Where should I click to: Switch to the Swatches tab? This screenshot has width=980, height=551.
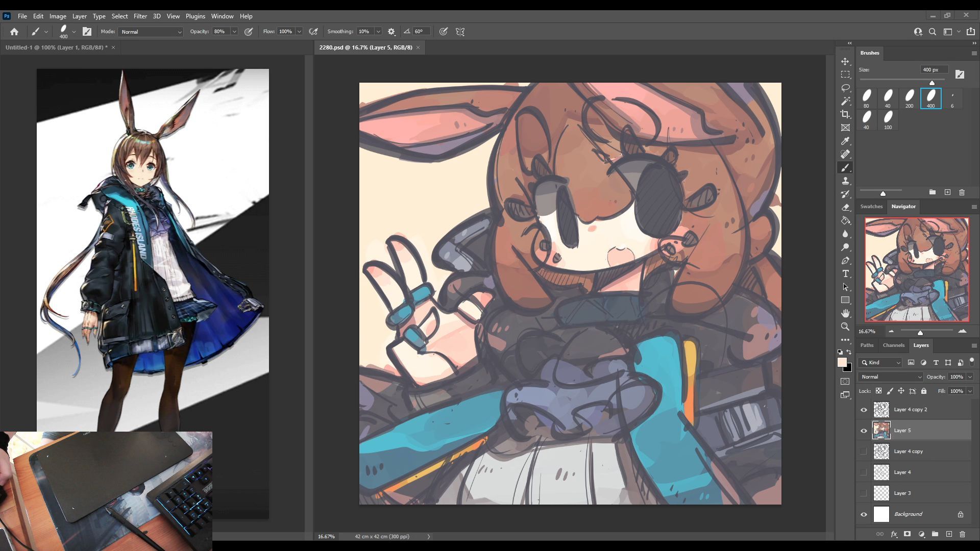click(871, 207)
